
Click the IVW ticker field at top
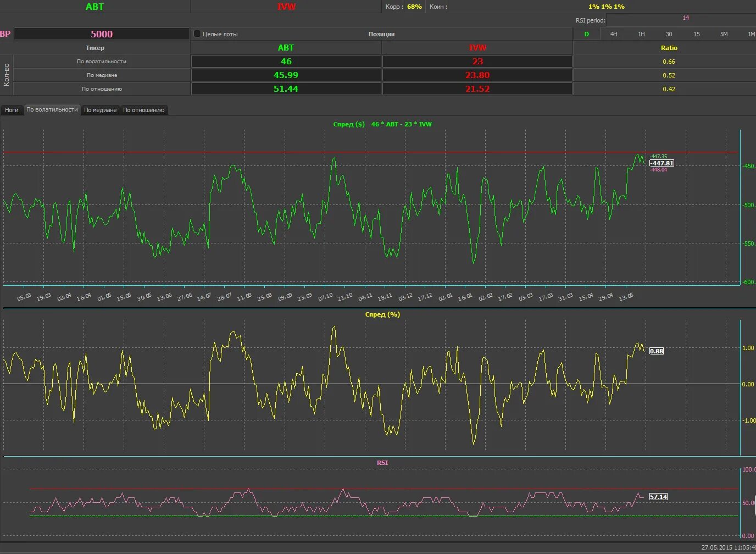coord(286,7)
